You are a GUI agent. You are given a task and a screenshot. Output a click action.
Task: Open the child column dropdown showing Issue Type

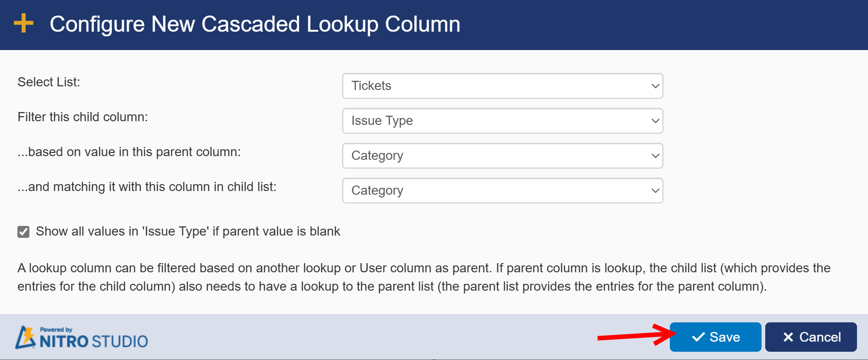502,121
